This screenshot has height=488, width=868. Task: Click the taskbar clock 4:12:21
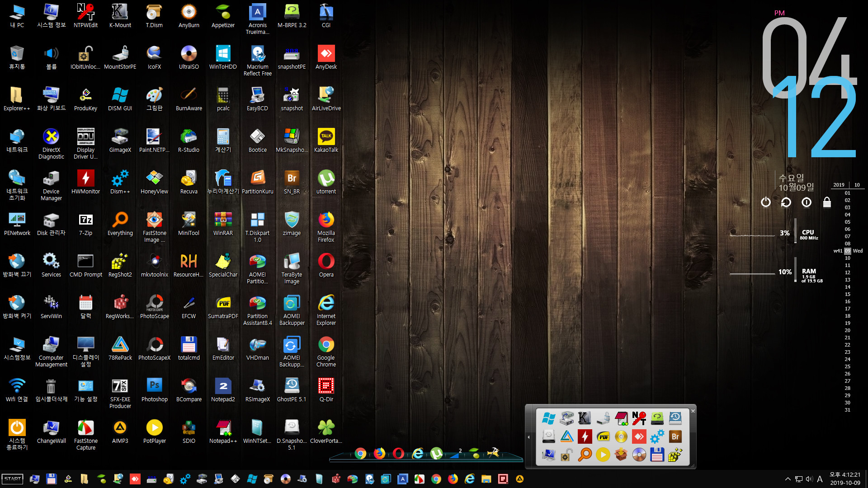point(845,475)
